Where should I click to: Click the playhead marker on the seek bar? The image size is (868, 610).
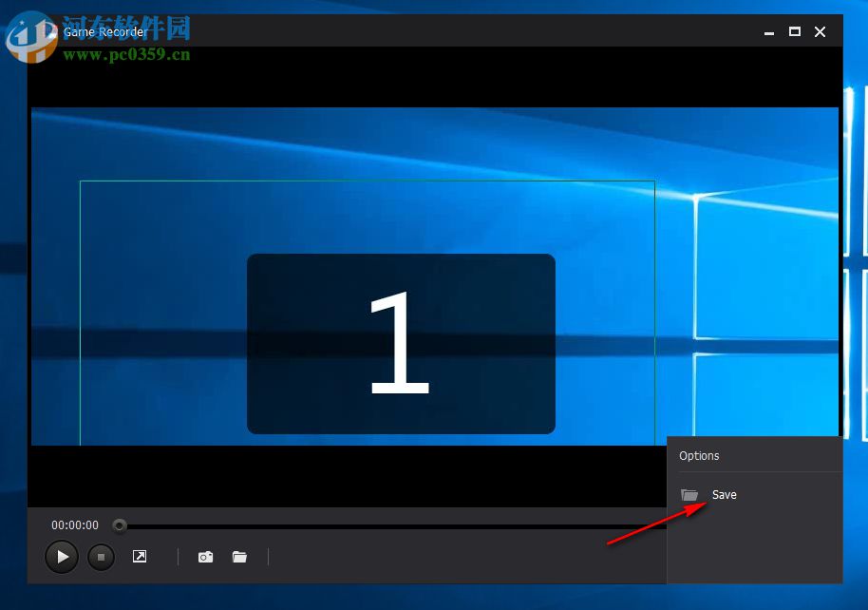[x=119, y=524]
